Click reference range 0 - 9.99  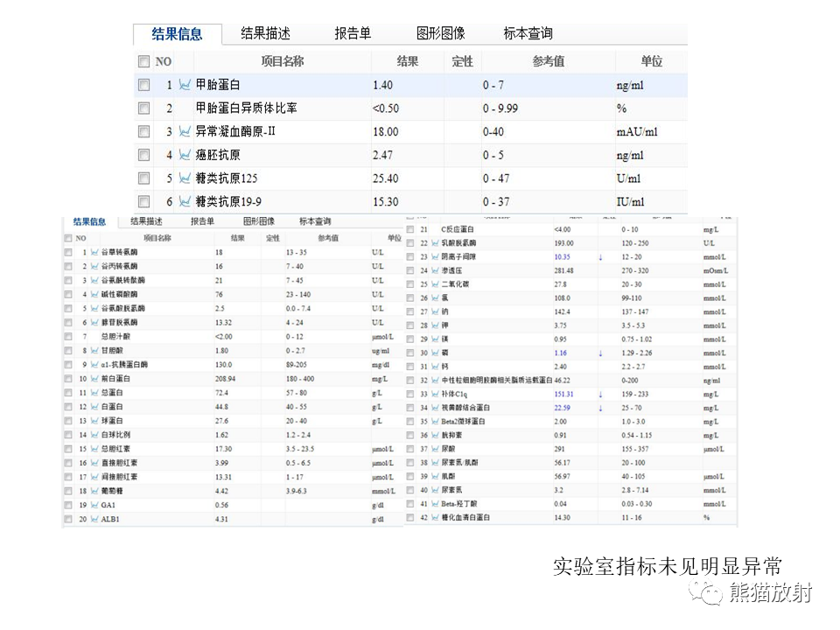[x=500, y=108]
